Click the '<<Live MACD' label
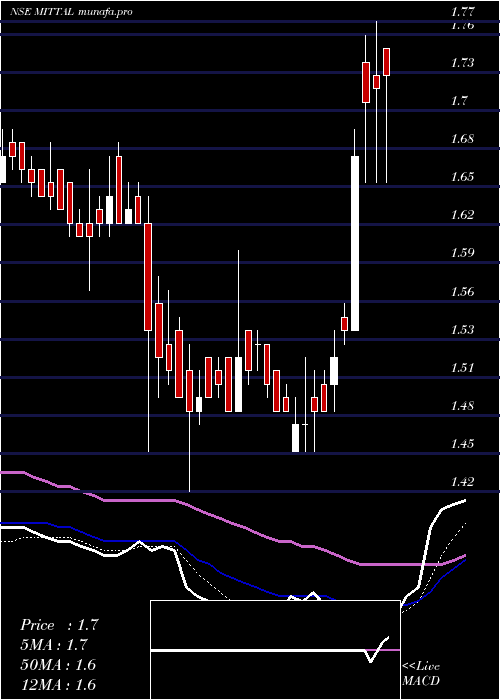Screen dimensions: 500x700 click(x=421, y=674)
